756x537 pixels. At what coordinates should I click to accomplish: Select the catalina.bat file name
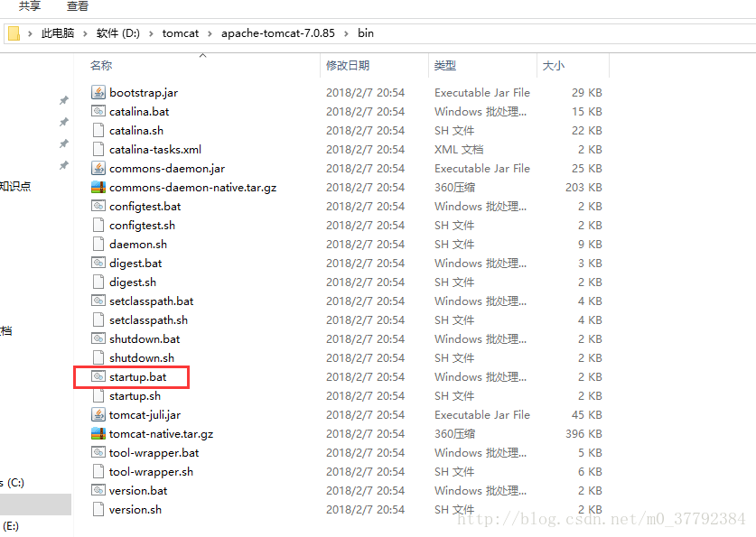click(x=139, y=111)
